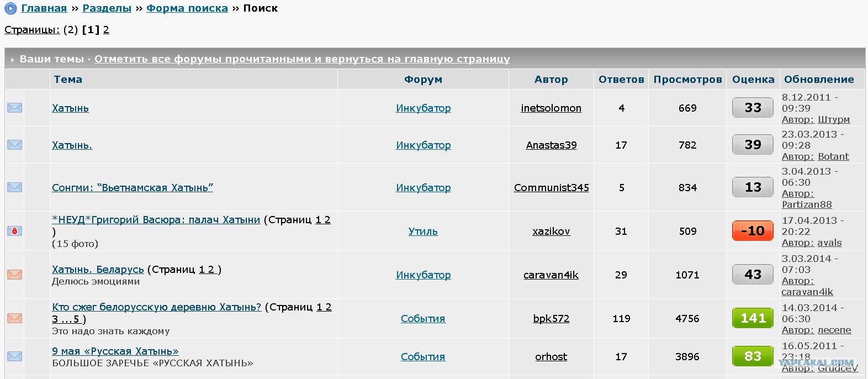868x379 pixels.
Task: Click the red -10 rating badge
Action: click(x=753, y=231)
